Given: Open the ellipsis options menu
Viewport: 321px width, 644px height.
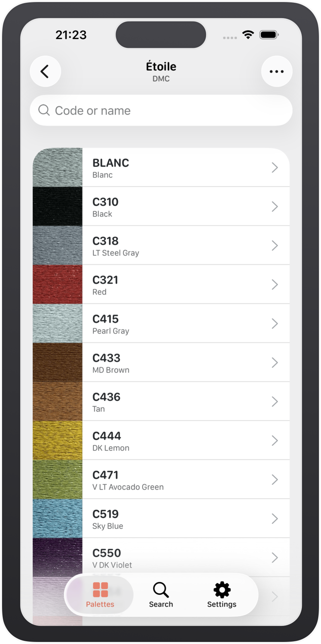Looking at the screenshot, I should coord(276,71).
